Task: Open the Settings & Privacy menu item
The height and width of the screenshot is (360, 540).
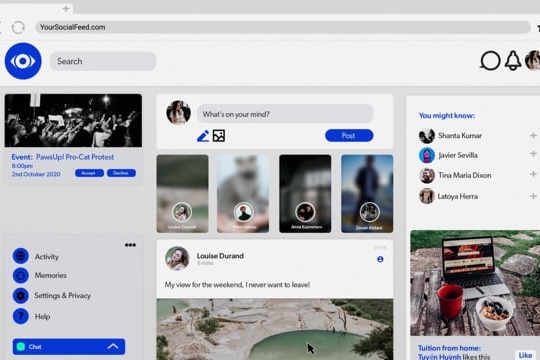Action: click(62, 296)
